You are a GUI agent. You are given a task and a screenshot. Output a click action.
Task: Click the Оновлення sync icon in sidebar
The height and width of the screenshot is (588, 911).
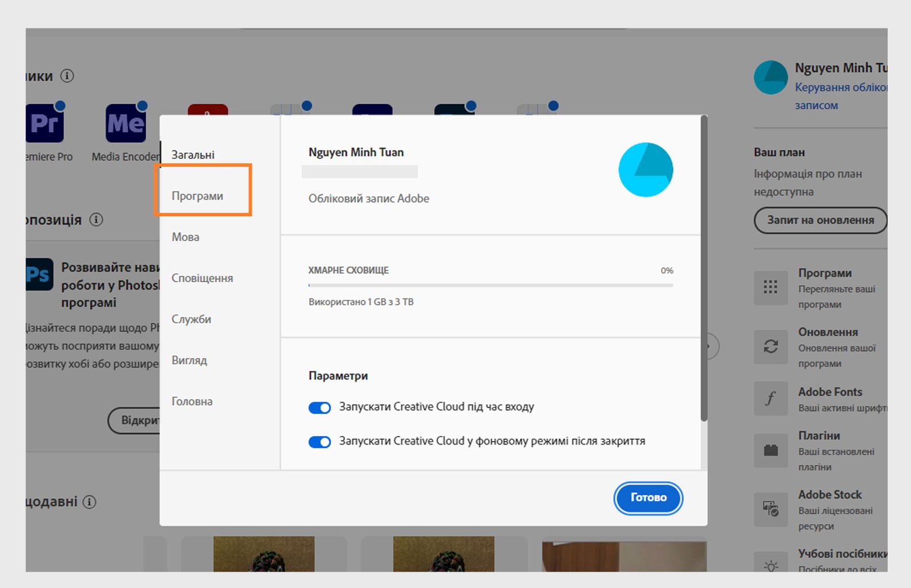(770, 347)
